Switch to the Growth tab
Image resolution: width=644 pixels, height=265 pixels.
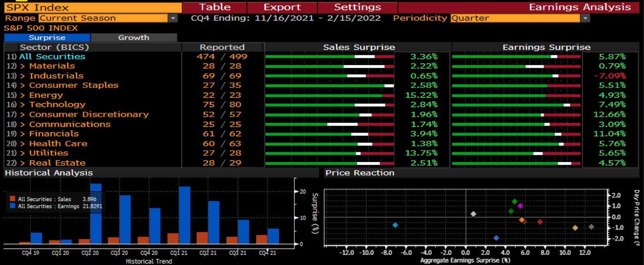[x=134, y=37]
